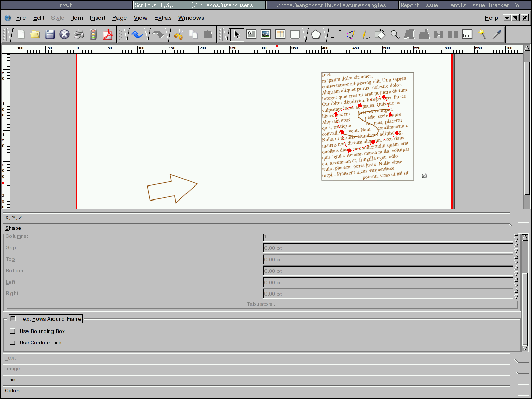Screen dimensions: 532x399
Task: Expand the X, Y, Z section
Action: point(14,218)
